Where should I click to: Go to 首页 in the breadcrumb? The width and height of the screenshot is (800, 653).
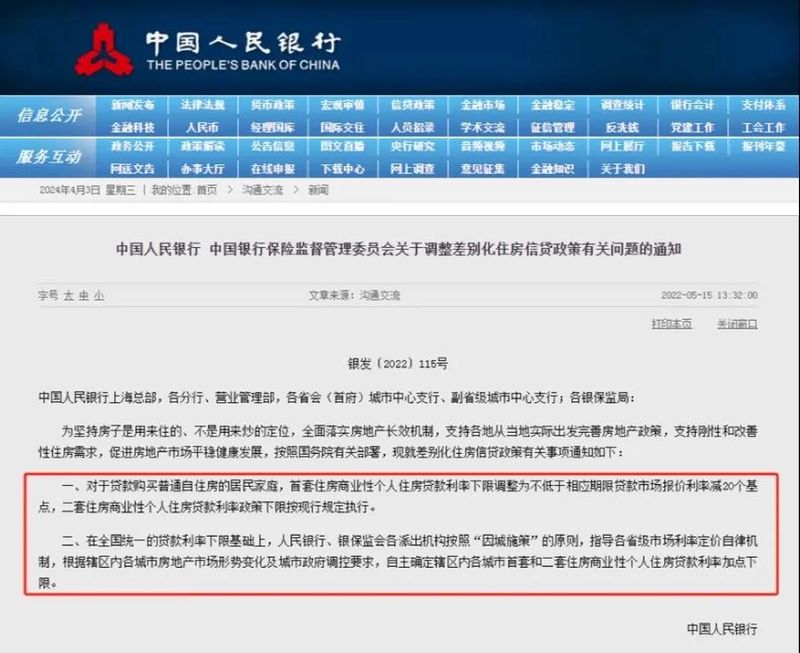point(207,190)
